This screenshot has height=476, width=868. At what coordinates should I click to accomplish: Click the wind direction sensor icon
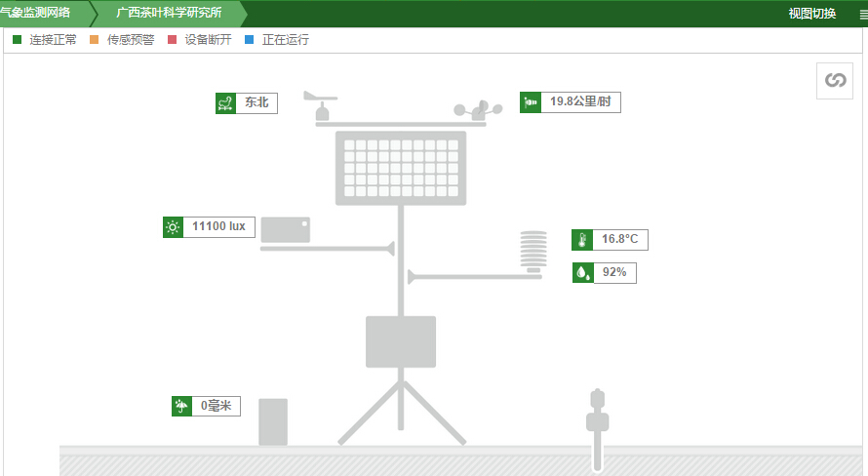(x=225, y=103)
